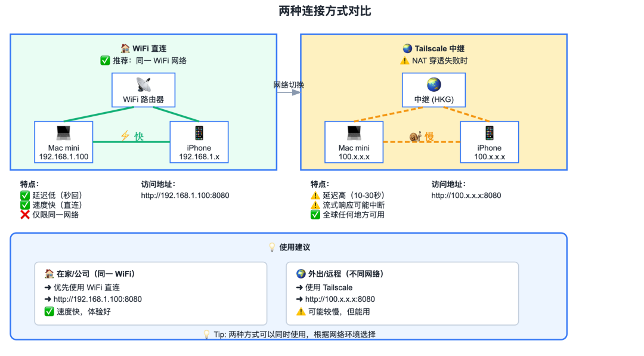
Task: Click the iPhone icon in the WiFi panel
Action: point(199,134)
